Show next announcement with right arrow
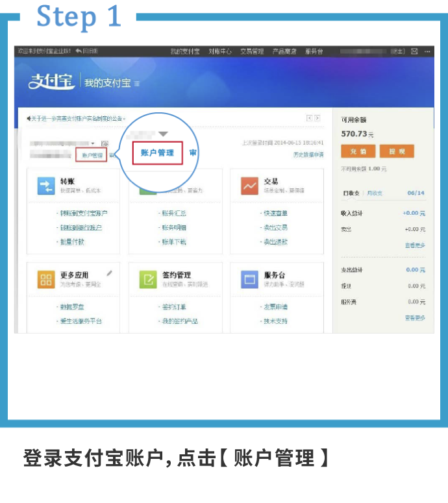Viewport: 448px width, 503px height. click(x=317, y=118)
